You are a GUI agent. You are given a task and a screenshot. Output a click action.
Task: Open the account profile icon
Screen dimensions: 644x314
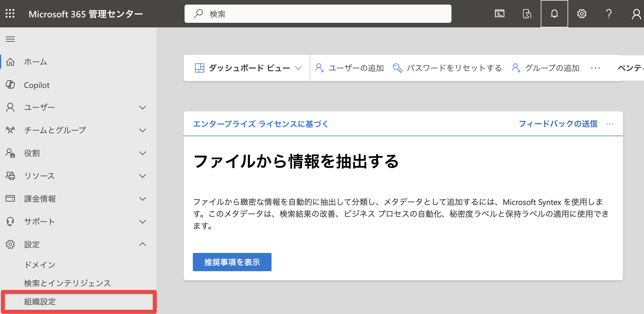coord(636,14)
